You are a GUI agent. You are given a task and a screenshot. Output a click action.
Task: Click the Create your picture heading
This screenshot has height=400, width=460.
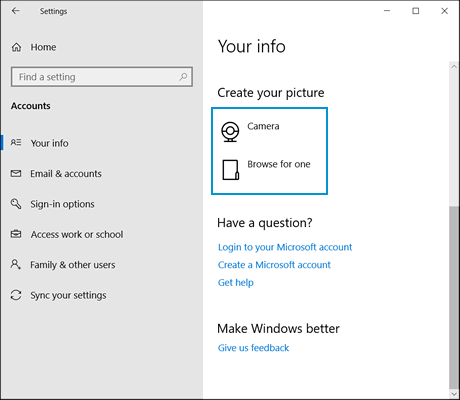tap(271, 93)
